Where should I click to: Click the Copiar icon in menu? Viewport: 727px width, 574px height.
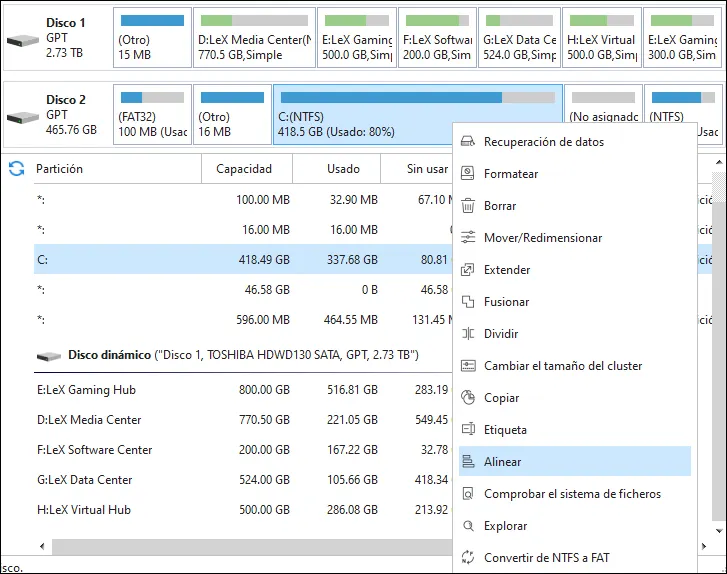pyautogui.click(x=468, y=397)
